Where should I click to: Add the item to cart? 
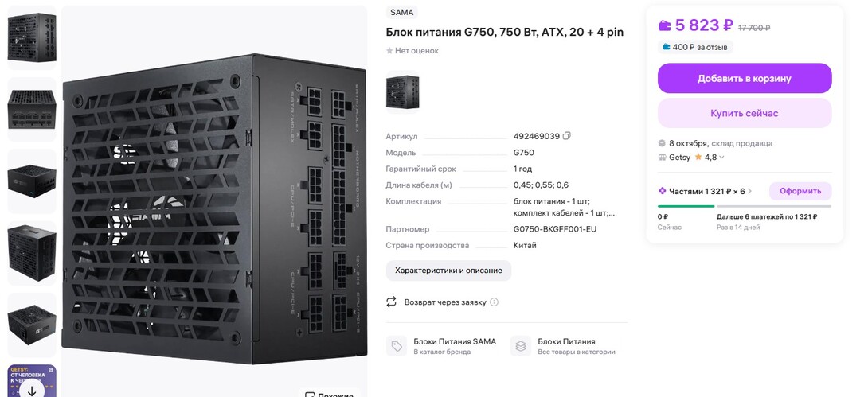click(744, 79)
